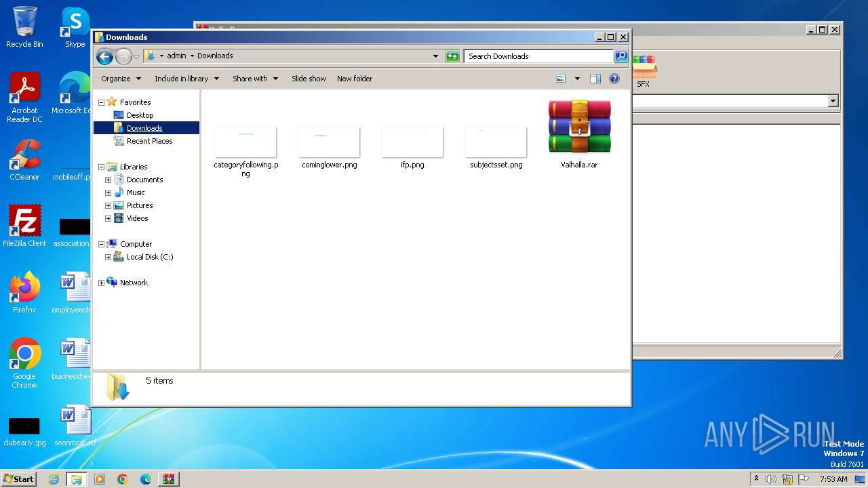
Task: Go back with the Explorer Back arrow
Action: 104,56
